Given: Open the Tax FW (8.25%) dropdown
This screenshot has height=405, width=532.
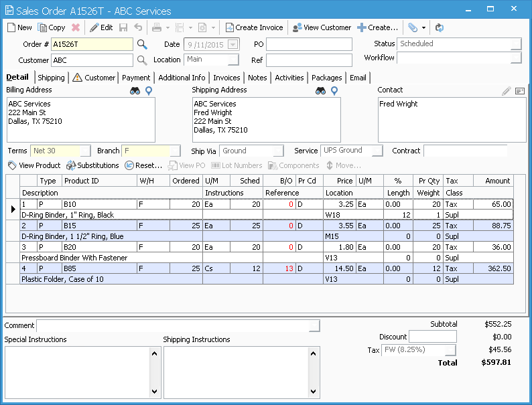Looking at the screenshot, I should click(x=450, y=349).
